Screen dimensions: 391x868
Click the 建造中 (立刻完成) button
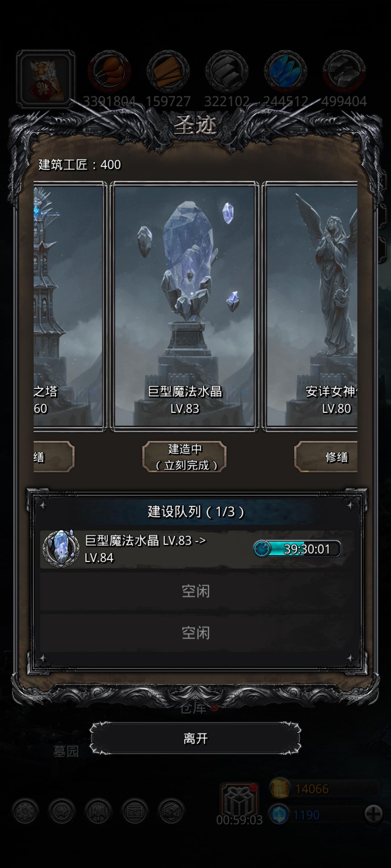pyautogui.click(x=184, y=457)
